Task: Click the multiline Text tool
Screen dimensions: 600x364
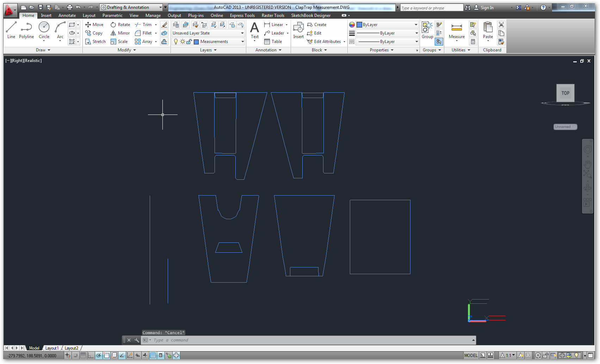Action: [254, 30]
